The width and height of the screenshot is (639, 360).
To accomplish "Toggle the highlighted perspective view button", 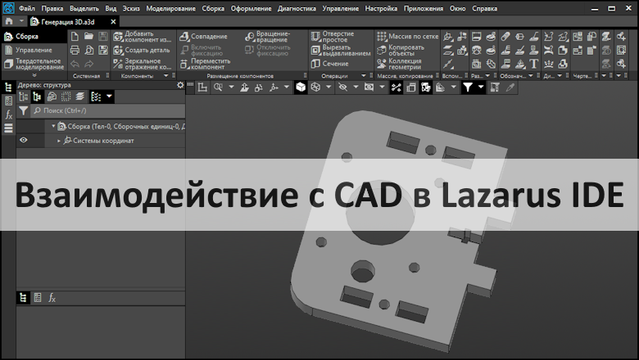I will click(396, 87).
